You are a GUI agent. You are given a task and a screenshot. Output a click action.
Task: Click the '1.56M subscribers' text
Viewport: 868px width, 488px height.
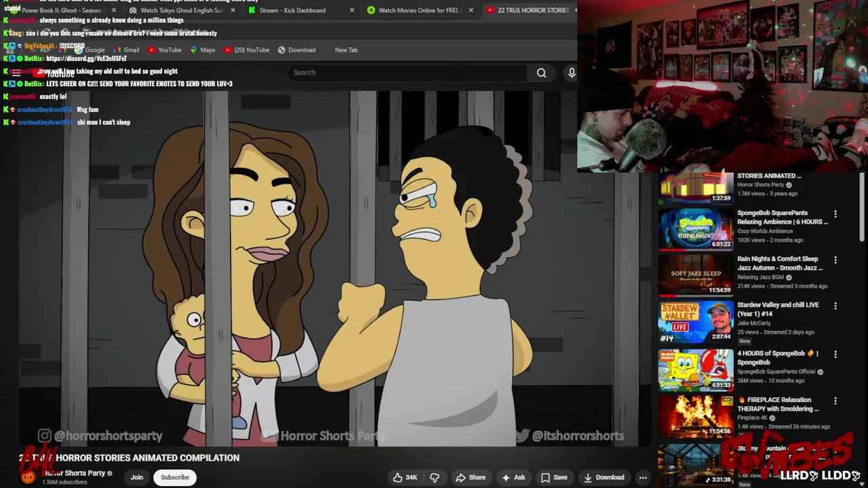pos(64,483)
